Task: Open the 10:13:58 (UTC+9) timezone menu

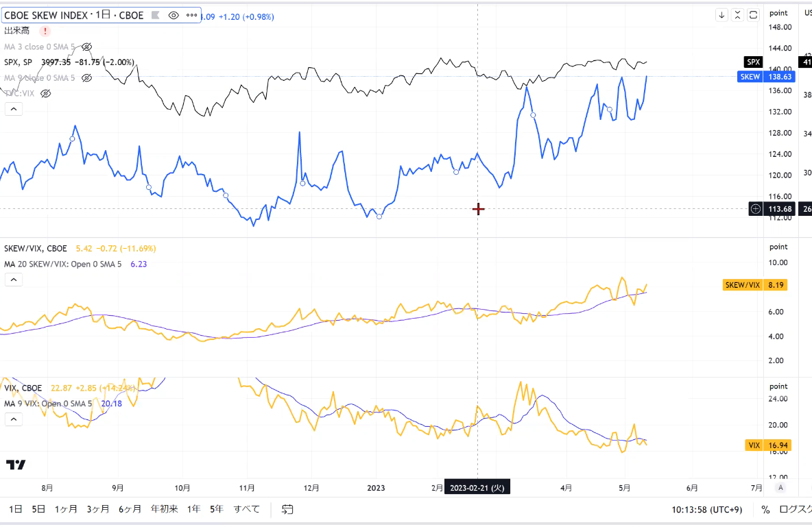Action: click(x=707, y=509)
